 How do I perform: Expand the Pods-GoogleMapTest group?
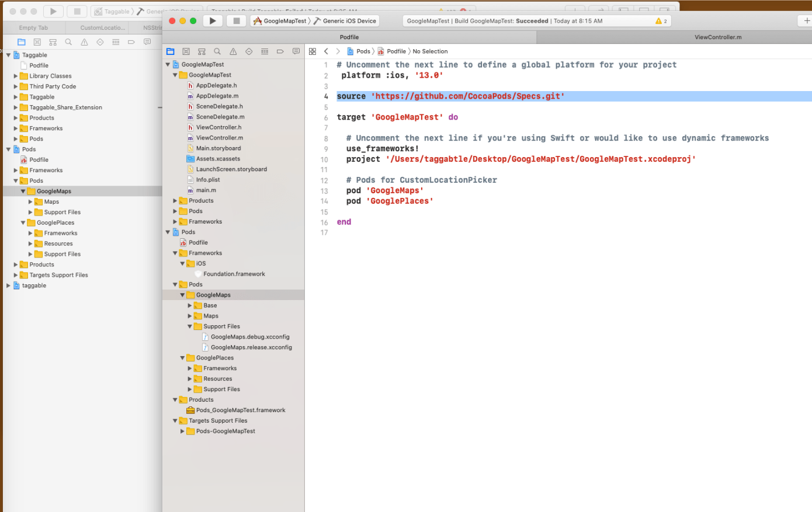(182, 431)
